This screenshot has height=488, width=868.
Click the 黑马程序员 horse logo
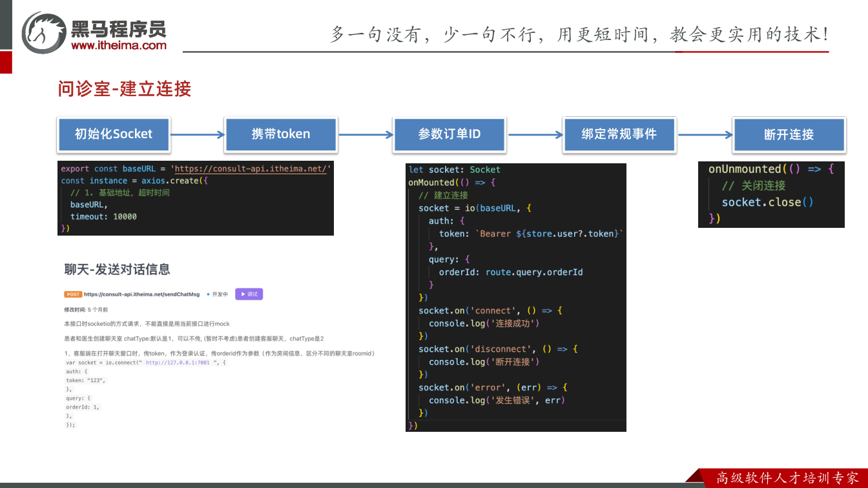pos(44,32)
